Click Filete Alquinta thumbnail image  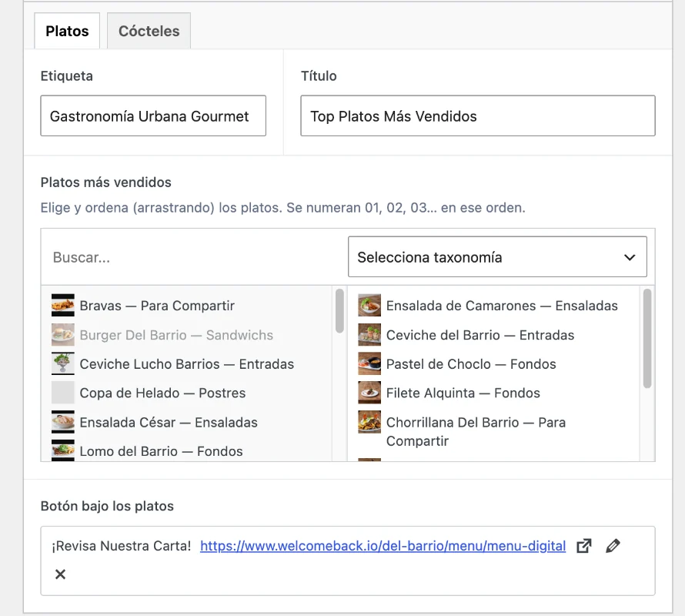point(369,393)
